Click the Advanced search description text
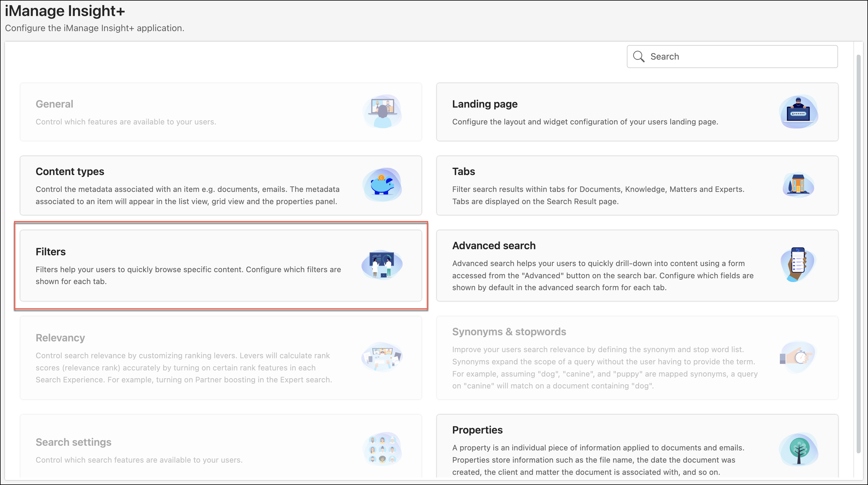The width and height of the screenshot is (868, 485). coord(602,276)
